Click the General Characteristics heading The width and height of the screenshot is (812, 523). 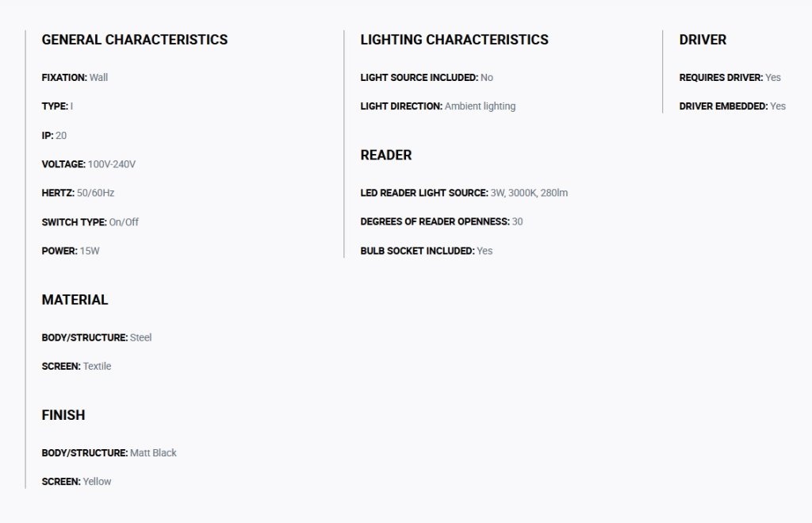tap(135, 40)
